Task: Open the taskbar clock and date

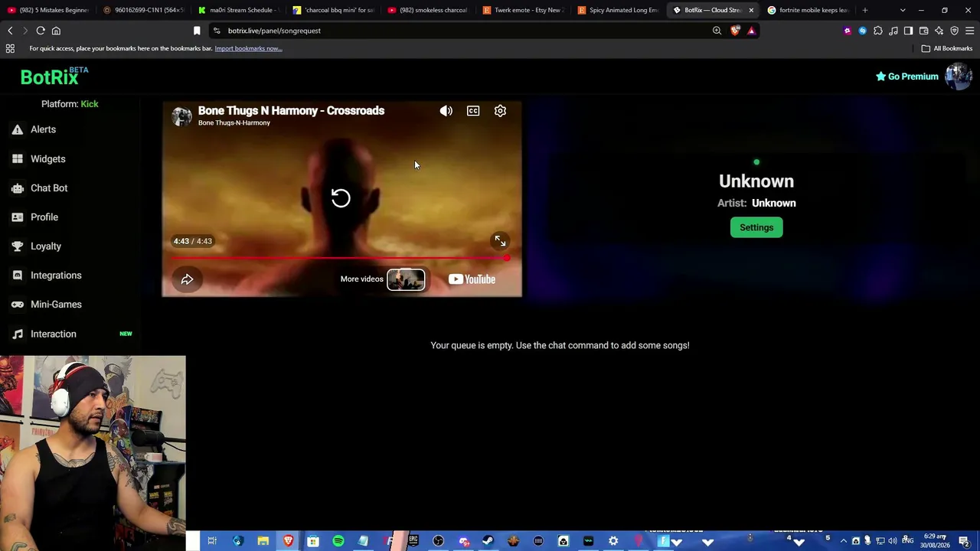Action: tap(935, 541)
